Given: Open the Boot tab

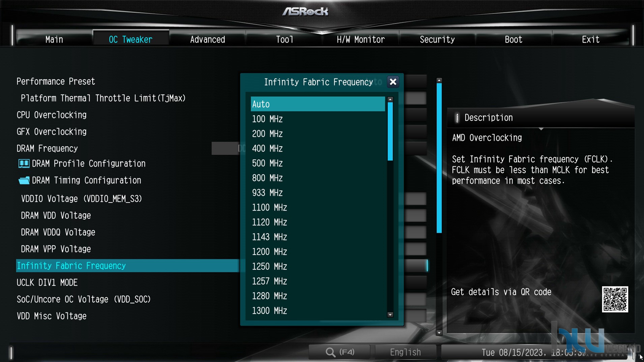Looking at the screenshot, I should point(514,39).
